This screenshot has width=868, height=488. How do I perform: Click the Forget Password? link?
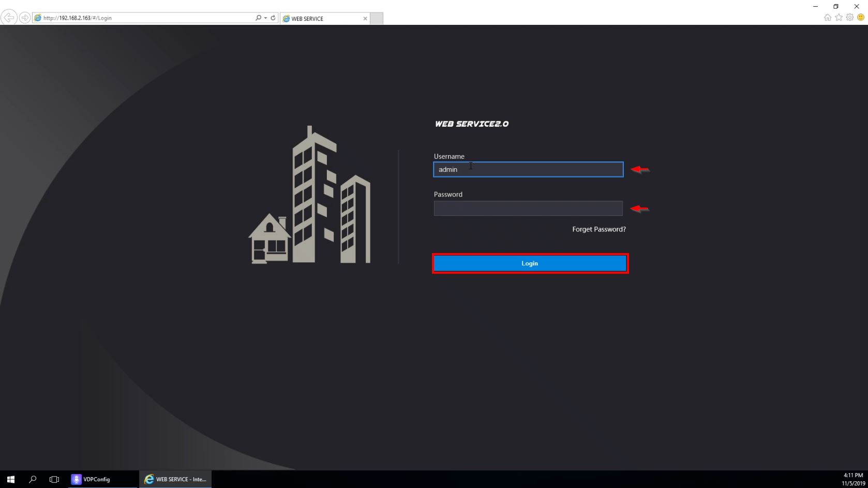point(599,229)
